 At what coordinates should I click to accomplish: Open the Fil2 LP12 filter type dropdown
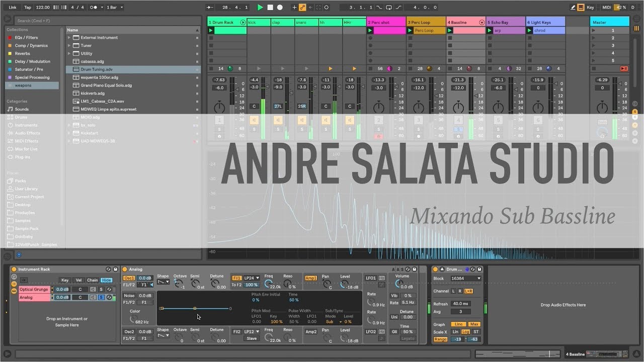pyautogui.click(x=252, y=332)
